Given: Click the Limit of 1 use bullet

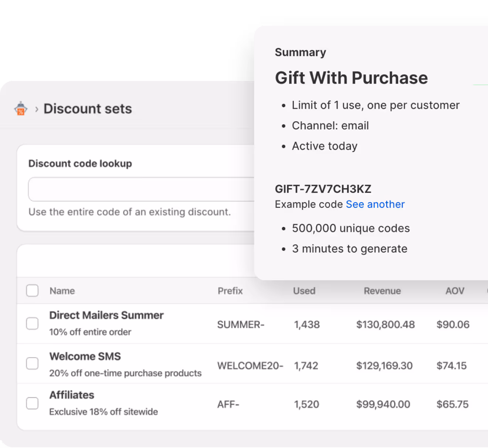Looking at the screenshot, I should [x=376, y=105].
